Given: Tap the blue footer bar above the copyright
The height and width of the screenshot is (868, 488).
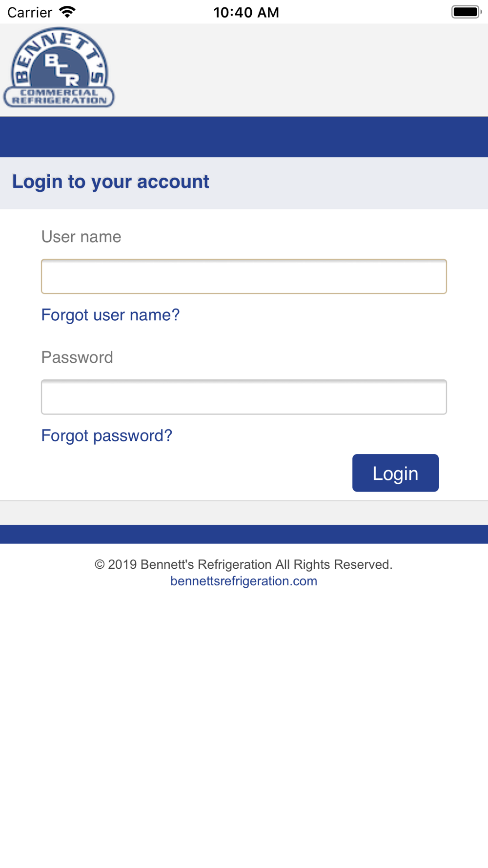Looking at the screenshot, I should click(244, 534).
